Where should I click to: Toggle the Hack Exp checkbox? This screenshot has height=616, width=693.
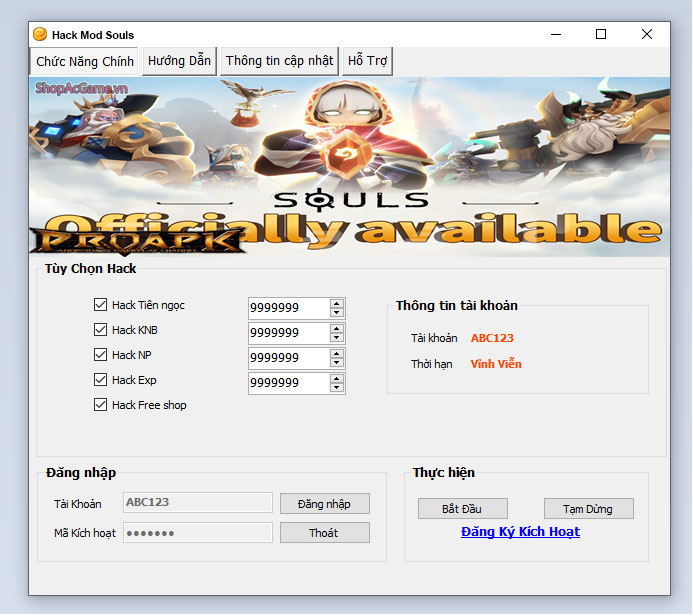pos(100,380)
